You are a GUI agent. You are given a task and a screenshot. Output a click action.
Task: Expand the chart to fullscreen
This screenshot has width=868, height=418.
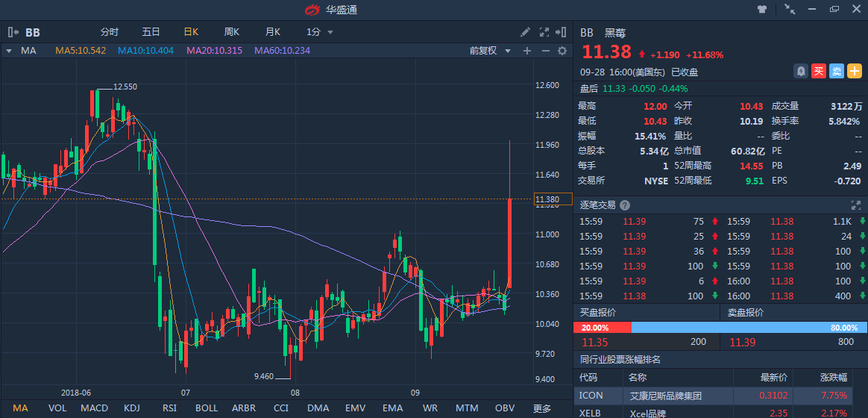pyautogui.click(x=544, y=32)
